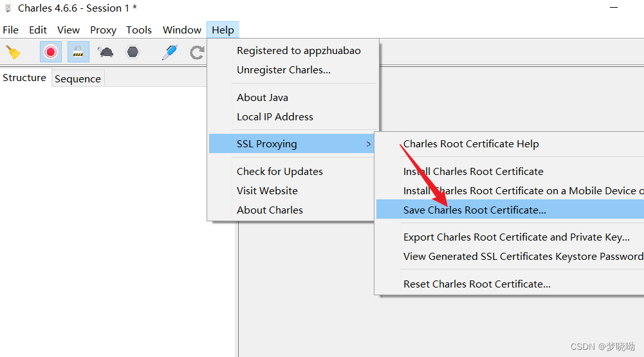
Task: Switch to the Structure tab
Action: pyautogui.click(x=24, y=78)
